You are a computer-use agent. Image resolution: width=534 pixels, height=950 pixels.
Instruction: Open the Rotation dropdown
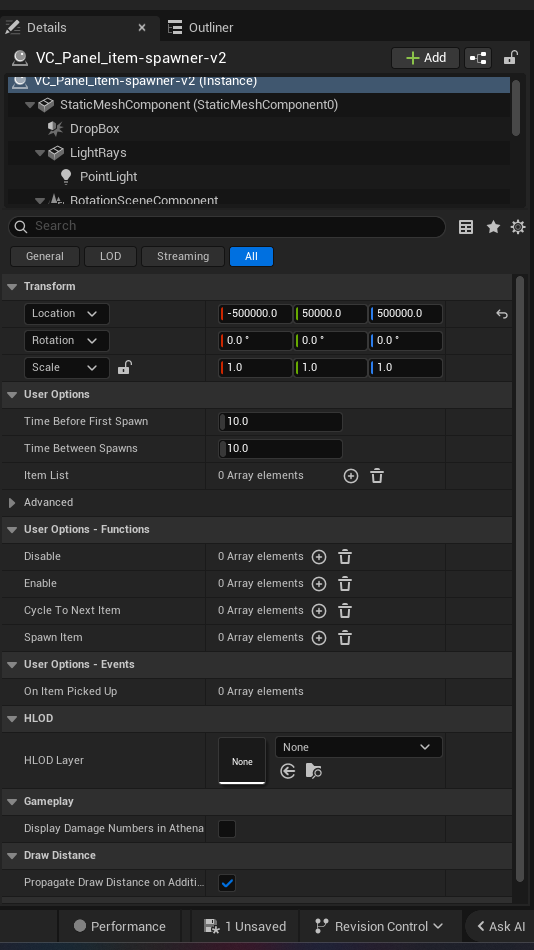(x=67, y=340)
